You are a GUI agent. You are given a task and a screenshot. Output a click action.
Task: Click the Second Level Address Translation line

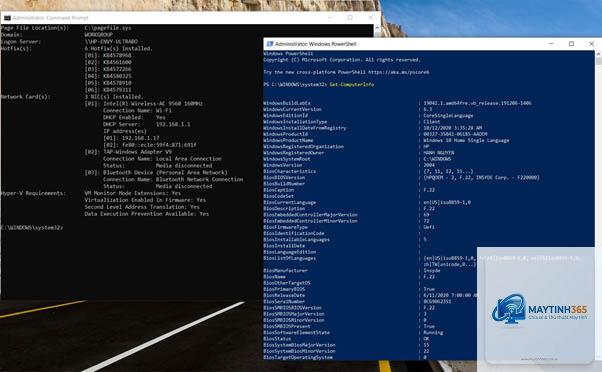[142, 208]
